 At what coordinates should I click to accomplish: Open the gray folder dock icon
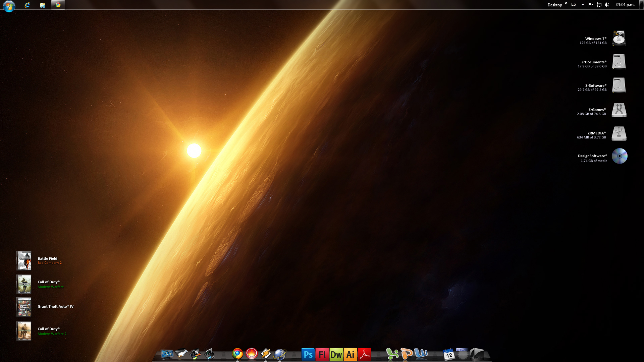[477, 354]
